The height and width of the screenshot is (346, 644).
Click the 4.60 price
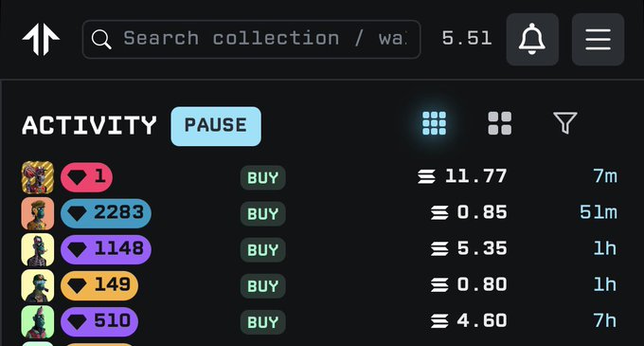coord(482,321)
